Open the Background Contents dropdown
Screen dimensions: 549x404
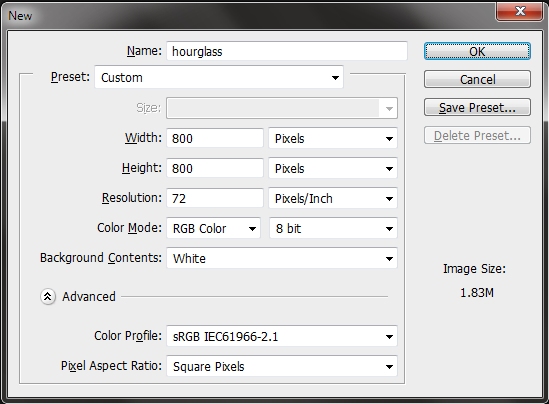click(x=282, y=258)
